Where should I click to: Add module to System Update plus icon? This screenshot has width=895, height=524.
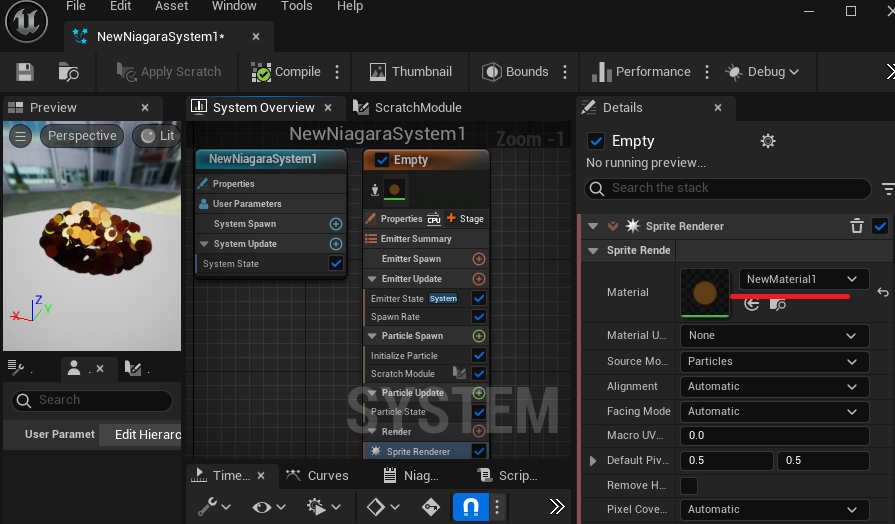click(x=336, y=244)
